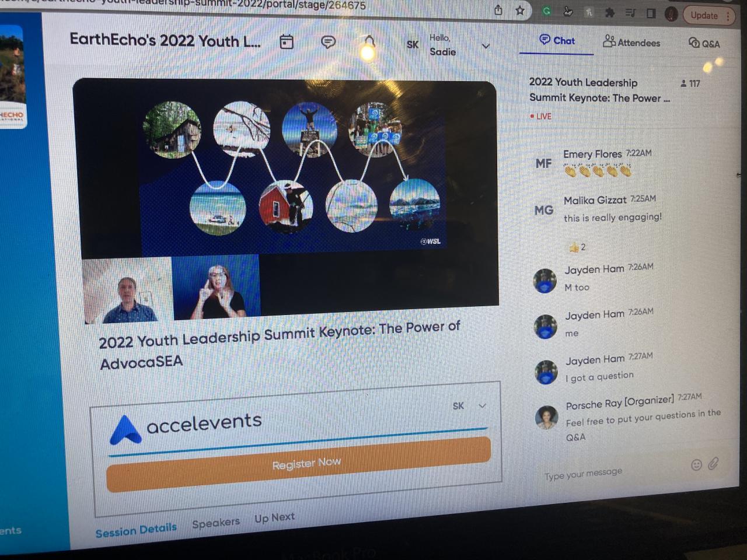The height and width of the screenshot is (560, 747).
Task: Click the orange Register Now button
Action: 299,464
